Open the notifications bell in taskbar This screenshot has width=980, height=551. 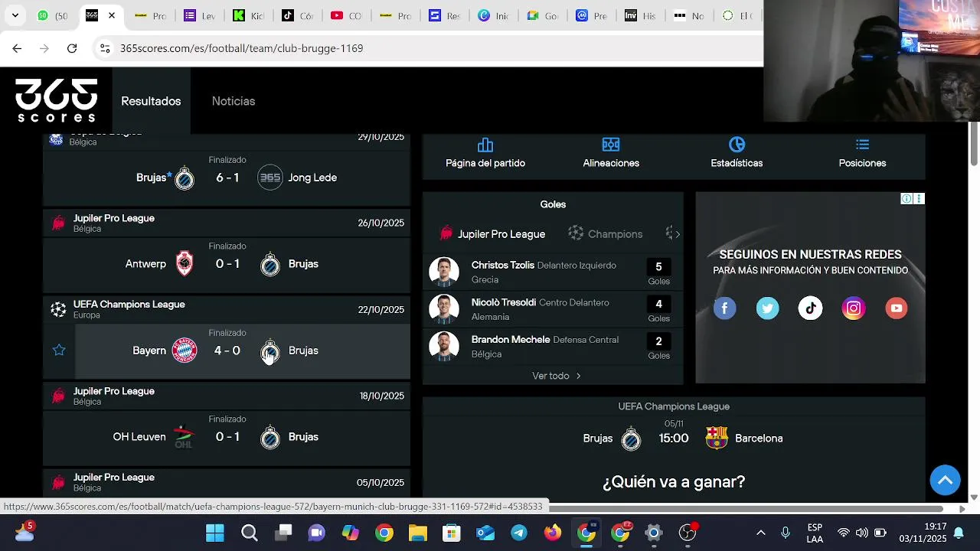[959, 533]
